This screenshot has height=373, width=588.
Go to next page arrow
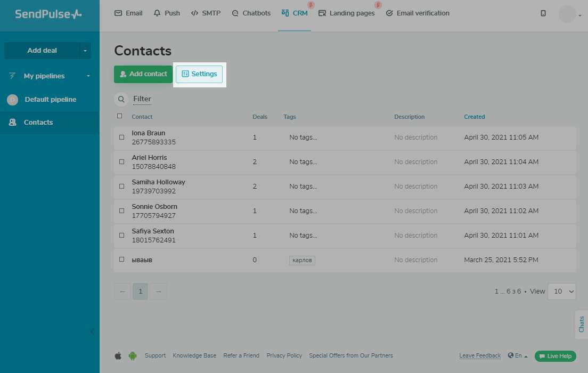pyautogui.click(x=159, y=291)
